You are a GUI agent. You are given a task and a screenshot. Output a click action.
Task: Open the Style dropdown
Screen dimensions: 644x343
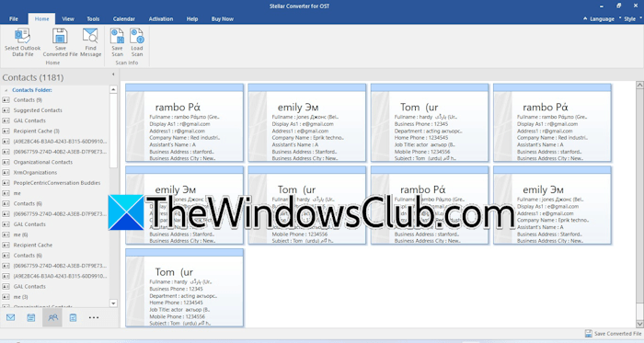631,19
